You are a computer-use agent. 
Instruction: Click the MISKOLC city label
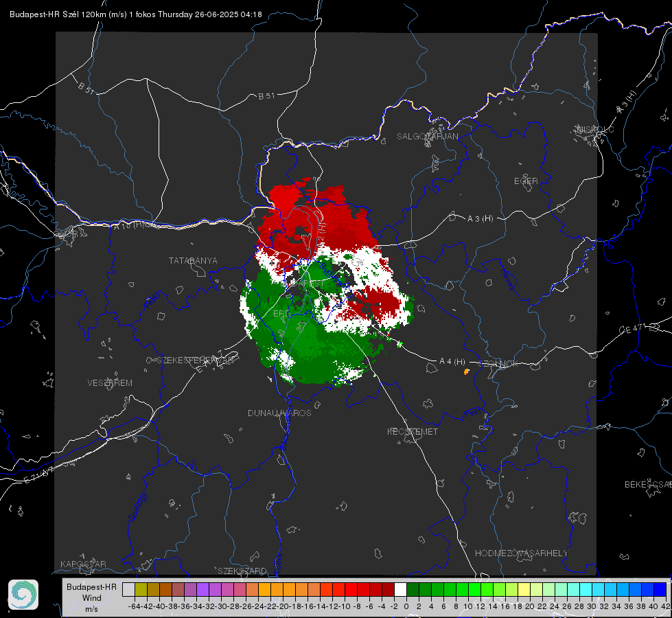(595, 130)
